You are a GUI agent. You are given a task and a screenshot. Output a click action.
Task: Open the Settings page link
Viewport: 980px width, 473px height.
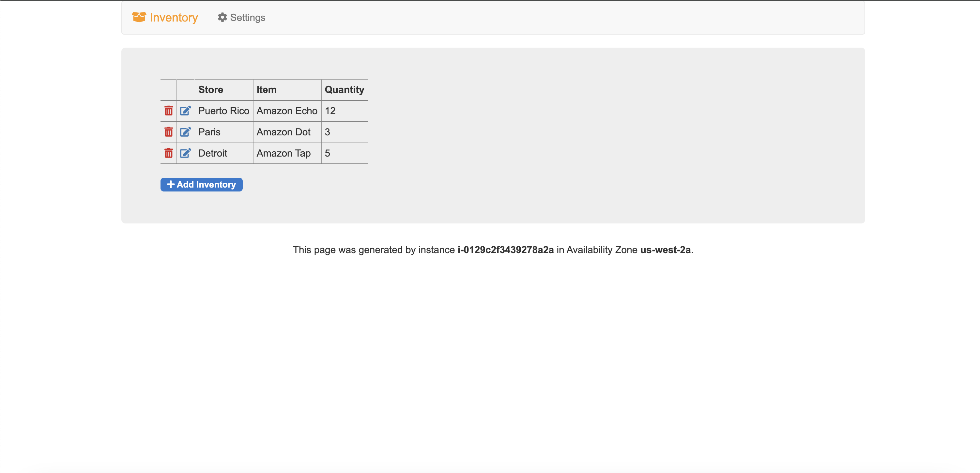click(x=242, y=18)
